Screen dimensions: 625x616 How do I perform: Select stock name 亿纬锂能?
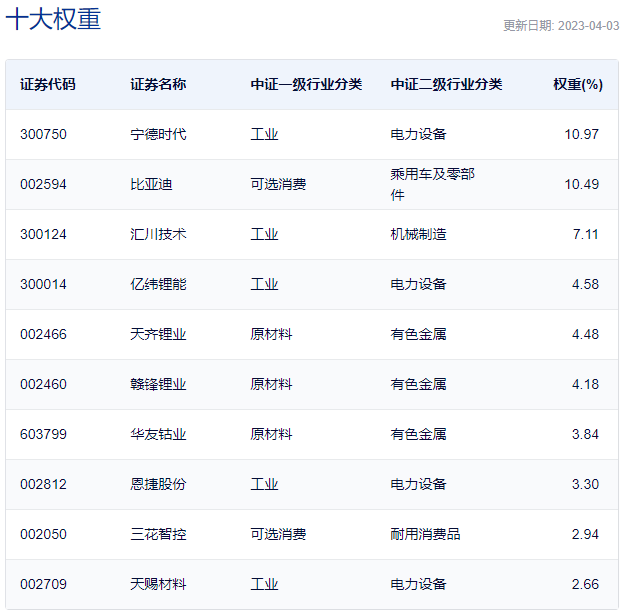click(158, 285)
